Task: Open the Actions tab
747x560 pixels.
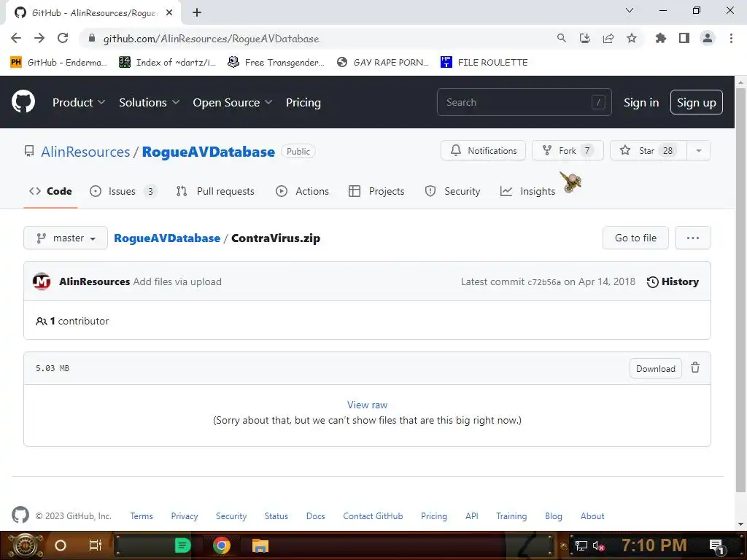Action: coord(303,191)
